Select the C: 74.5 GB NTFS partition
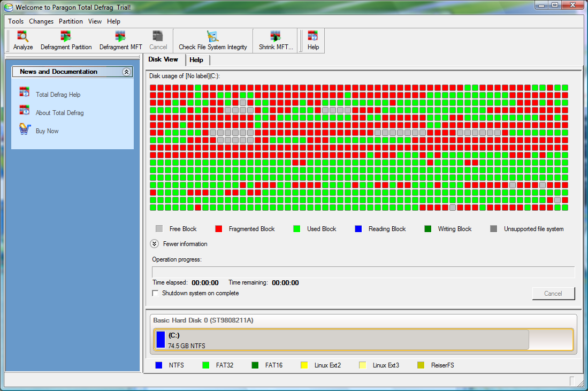Viewport: 588px width, 391px height. (x=363, y=340)
